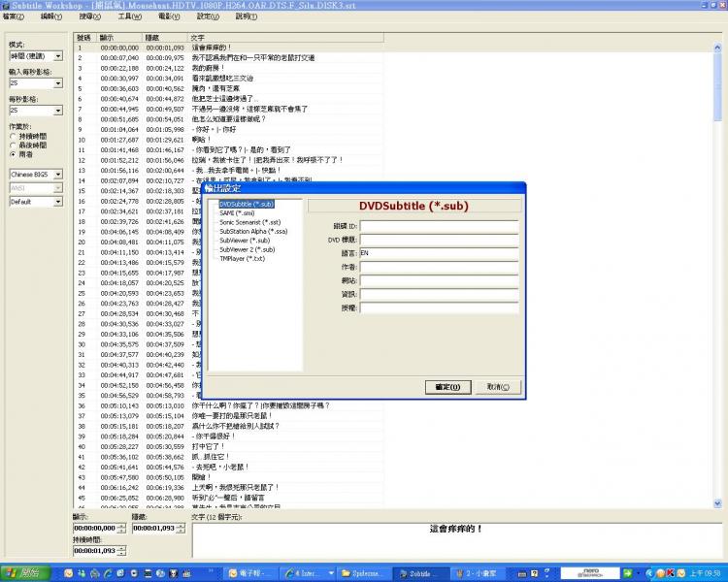Click the duration time stepper arrows

121,551
